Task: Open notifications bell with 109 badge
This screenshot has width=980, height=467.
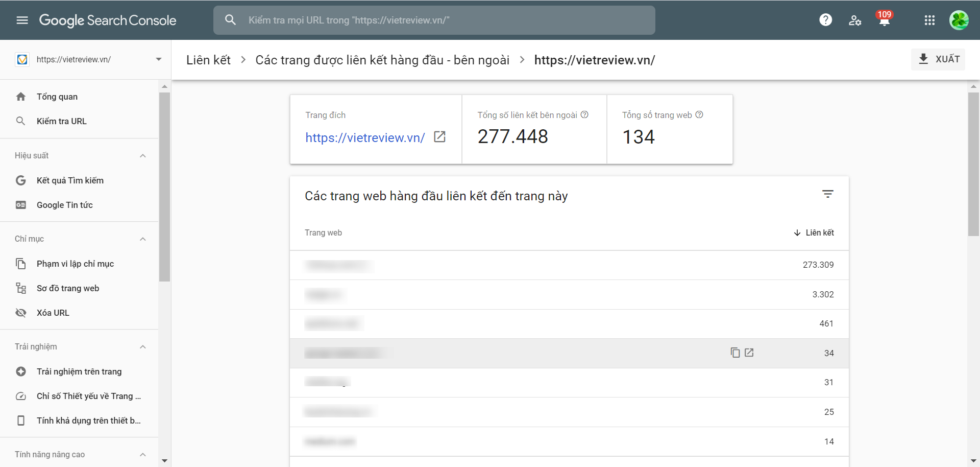Action: point(884,19)
